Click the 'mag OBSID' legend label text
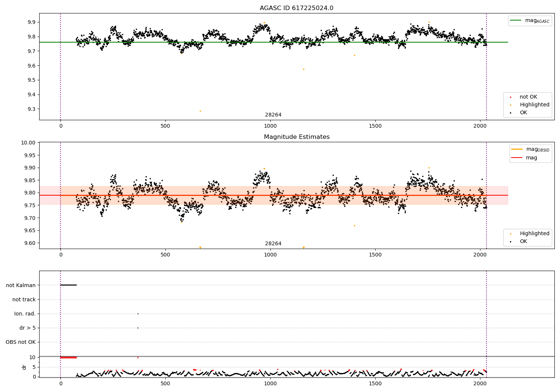This screenshot has width=560, height=392. (x=538, y=149)
